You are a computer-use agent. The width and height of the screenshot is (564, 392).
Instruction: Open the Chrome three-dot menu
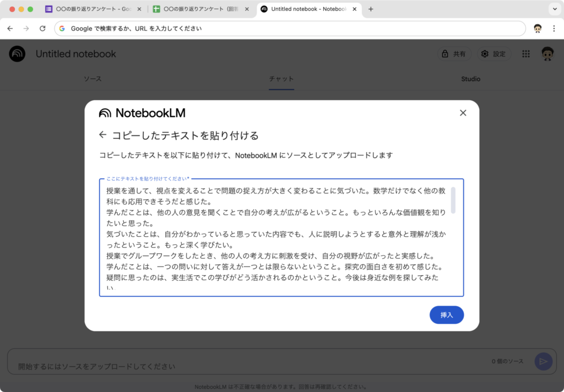pos(554,29)
